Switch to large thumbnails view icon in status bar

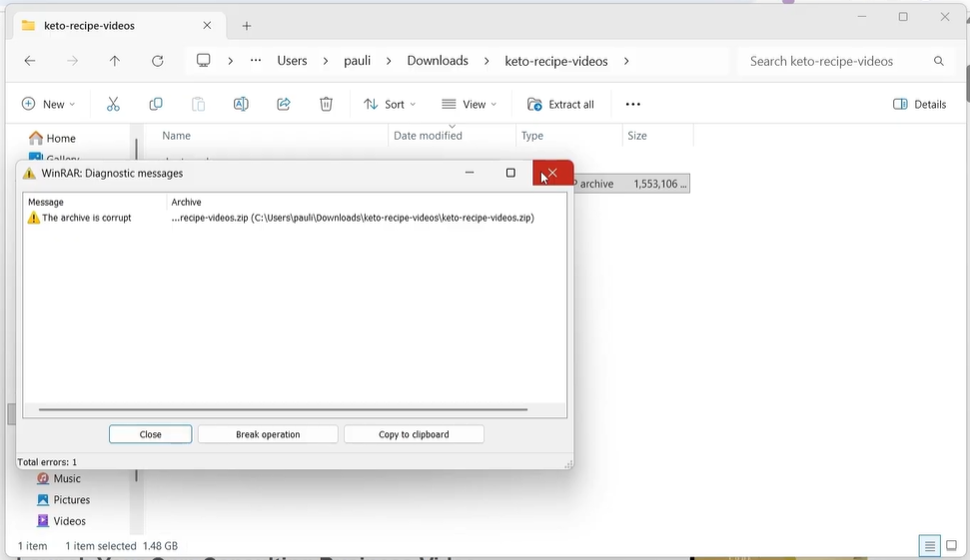point(951,546)
